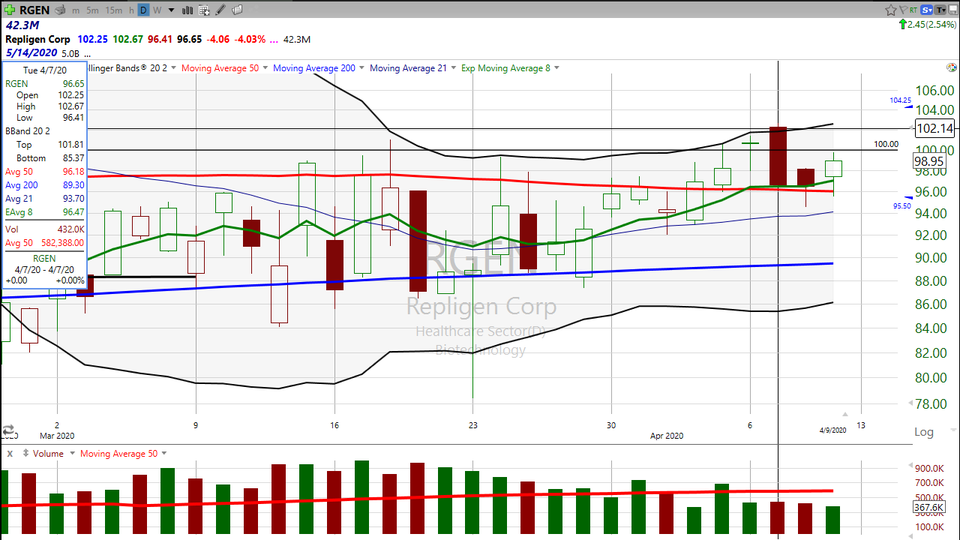This screenshot has height=540, width=960.
Task: Click the 4/9/2020 date marker
Action: click(833, 430)
